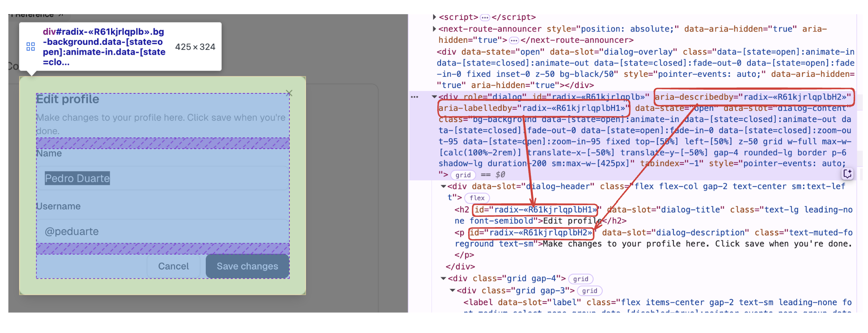Toggle the flex badge on the dialog-header div
Screen dimensions: 868x333
click(x=477, y=198)
